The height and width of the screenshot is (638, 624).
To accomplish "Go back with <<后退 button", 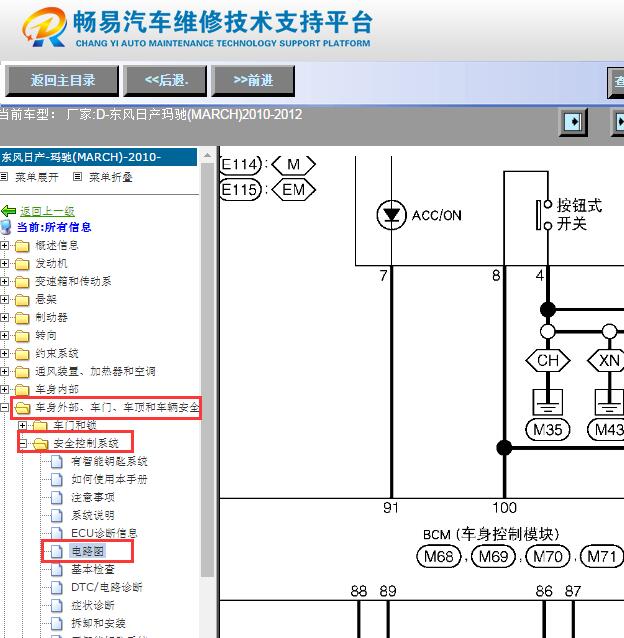I will [x=165, y=81].
